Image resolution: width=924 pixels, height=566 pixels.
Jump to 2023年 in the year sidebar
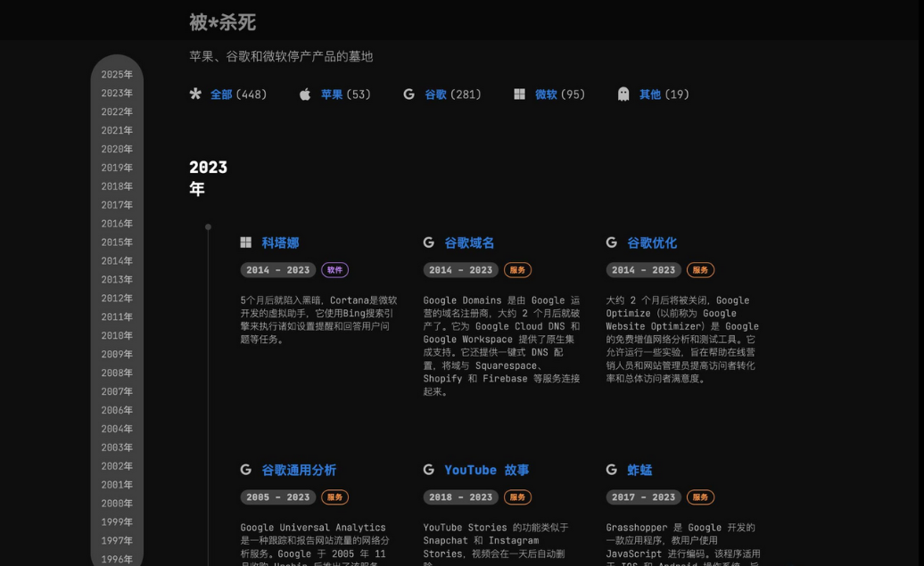117,93
